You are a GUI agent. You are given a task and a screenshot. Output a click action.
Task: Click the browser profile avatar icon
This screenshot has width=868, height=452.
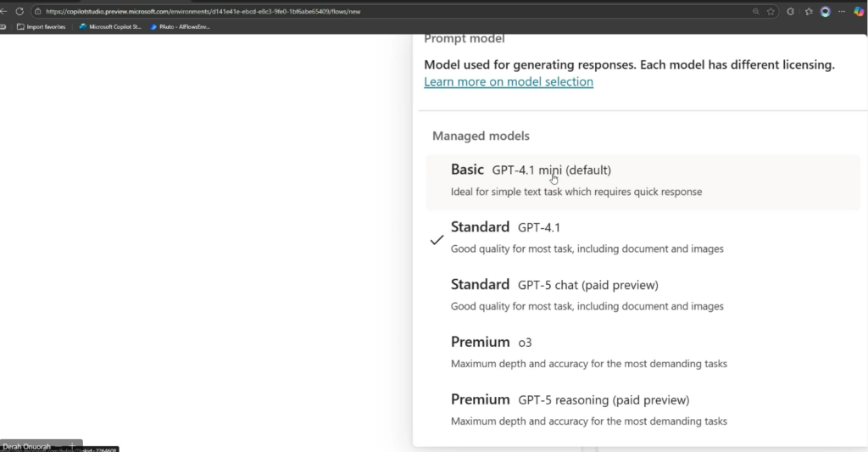826,11
